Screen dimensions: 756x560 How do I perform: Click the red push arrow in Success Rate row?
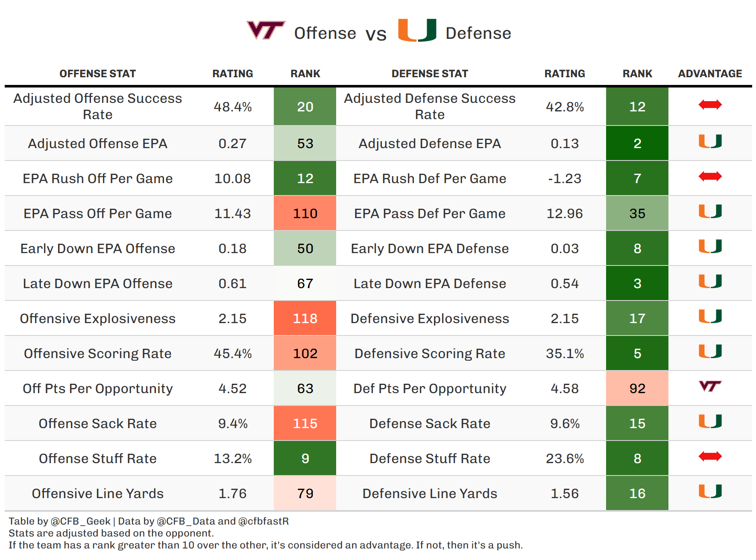click(x=710, y=105)
